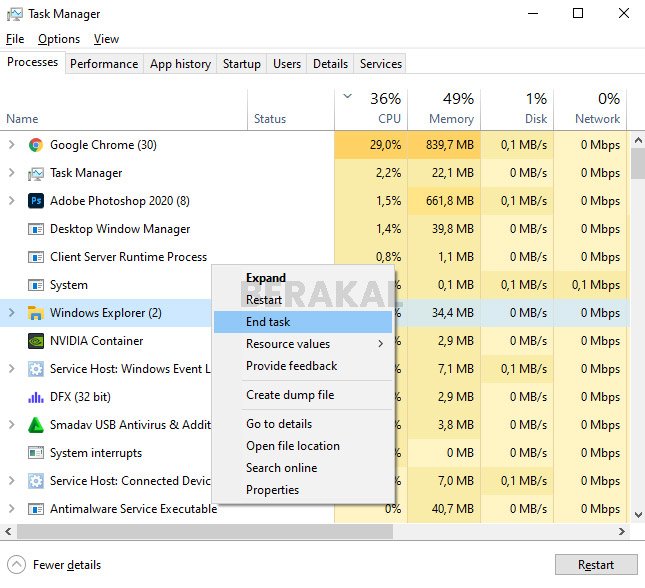Expand the Adobe Photoshop 2020 (8) group
Viewport: 645px width, 588px height.
pyautogui.click(x=12, y=201)
